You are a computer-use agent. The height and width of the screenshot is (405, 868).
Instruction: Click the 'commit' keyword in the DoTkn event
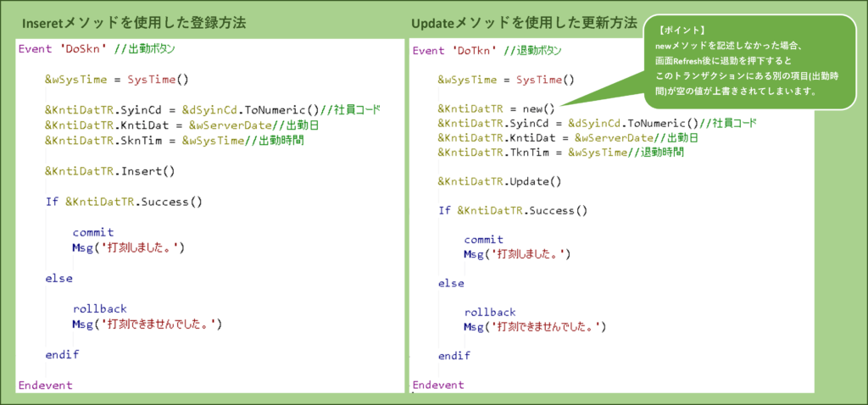484,240
